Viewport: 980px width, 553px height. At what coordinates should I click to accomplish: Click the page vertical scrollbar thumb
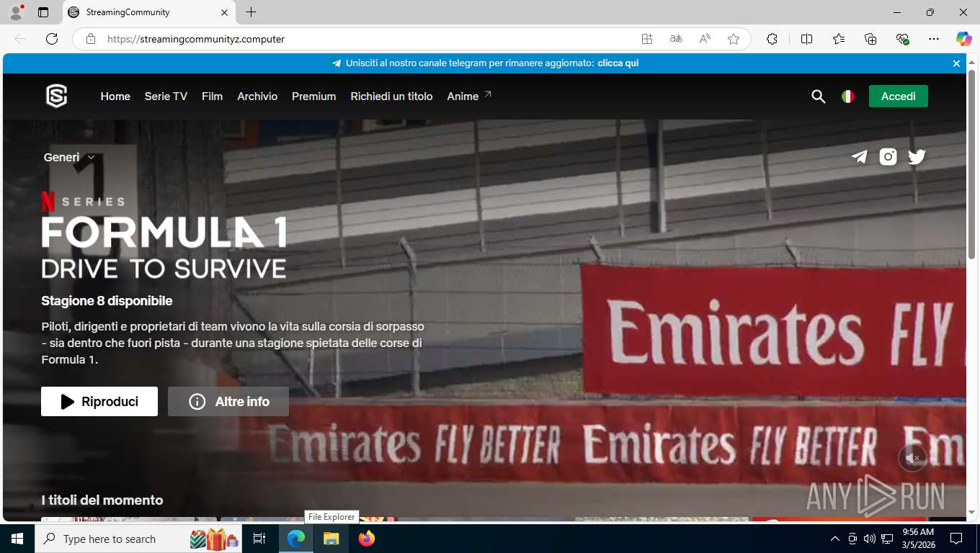point(971,164)
